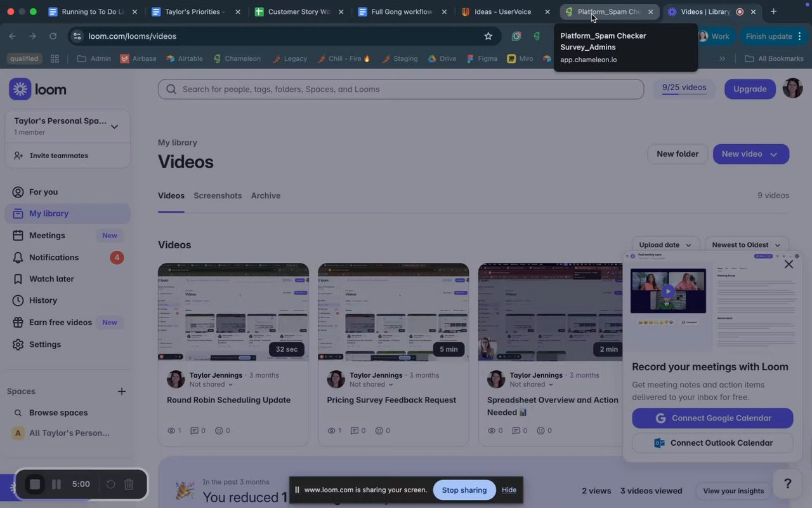Image resolution: width=812 pixels, height=508 pixels.
Task: Open a new browser tab
Action: 773,11
